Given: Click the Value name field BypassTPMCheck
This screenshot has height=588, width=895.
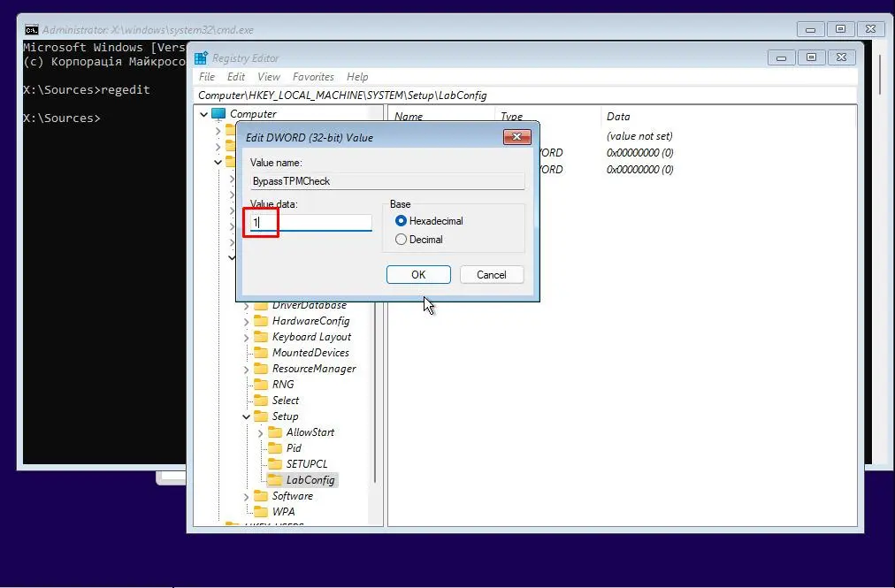Looking at the screenshot, I should [x=387, y=181].
